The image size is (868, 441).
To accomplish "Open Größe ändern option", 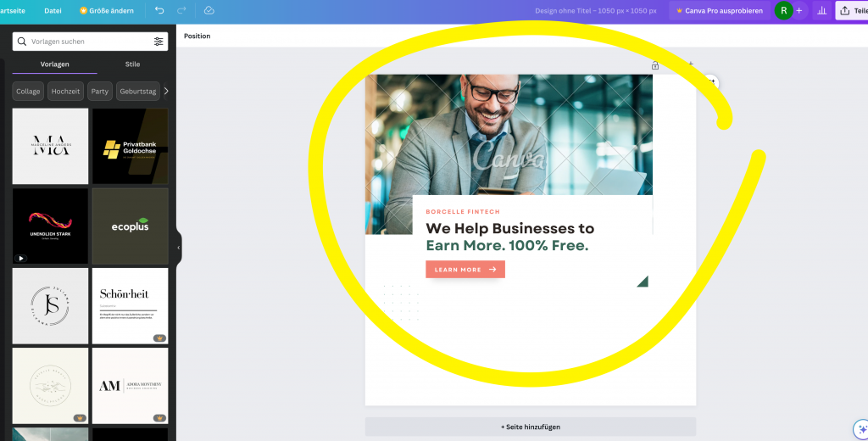I will coord(107,10).
